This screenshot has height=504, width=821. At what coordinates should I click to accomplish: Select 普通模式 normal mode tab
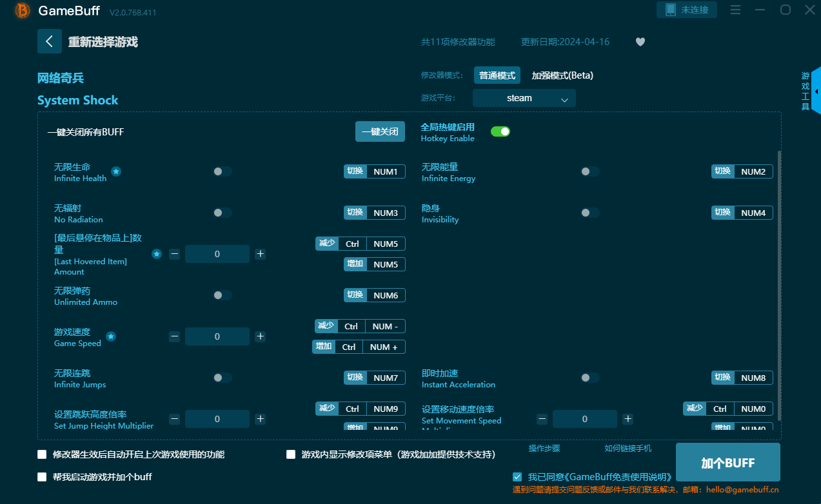(497, 75)
